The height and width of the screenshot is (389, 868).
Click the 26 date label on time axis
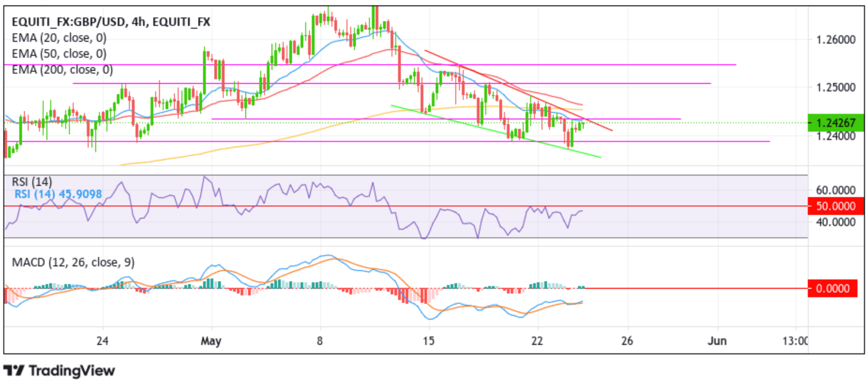tap(627, 341)
